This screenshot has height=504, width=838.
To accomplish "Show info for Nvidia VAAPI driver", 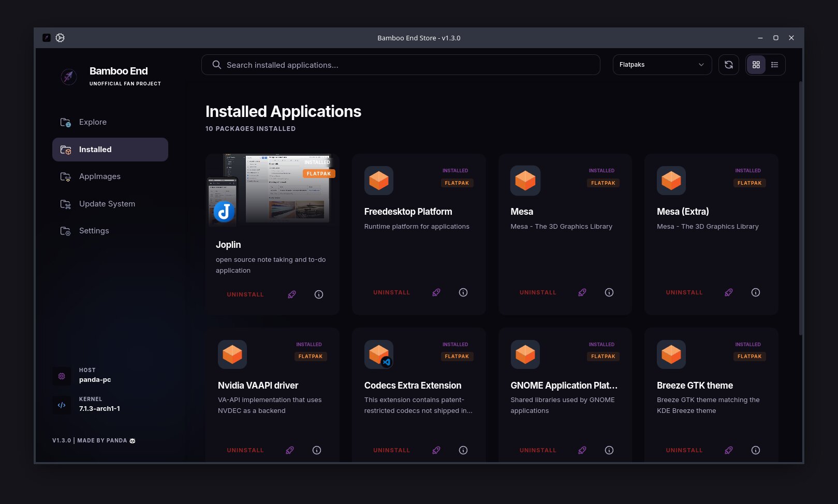I will [x=317, y=450].
